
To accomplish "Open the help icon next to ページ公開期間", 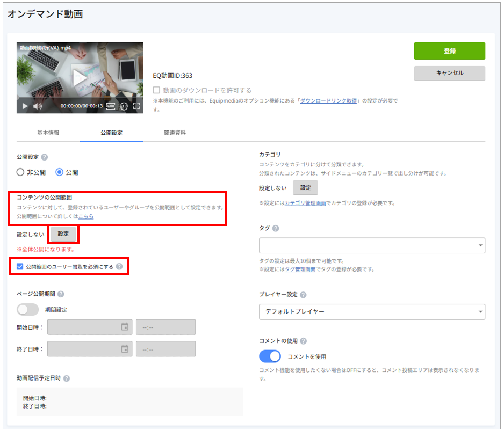I will tap(61, 294).
